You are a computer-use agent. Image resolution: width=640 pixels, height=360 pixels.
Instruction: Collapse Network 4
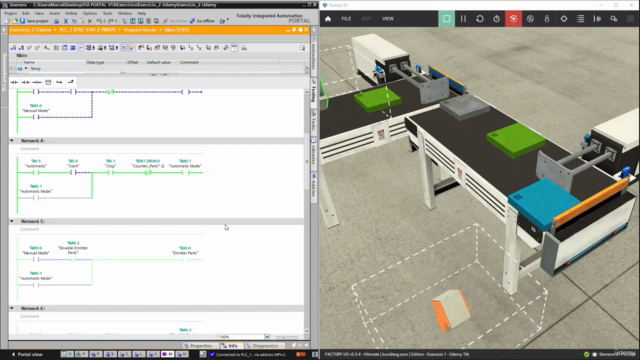click(x=12, y=140)
